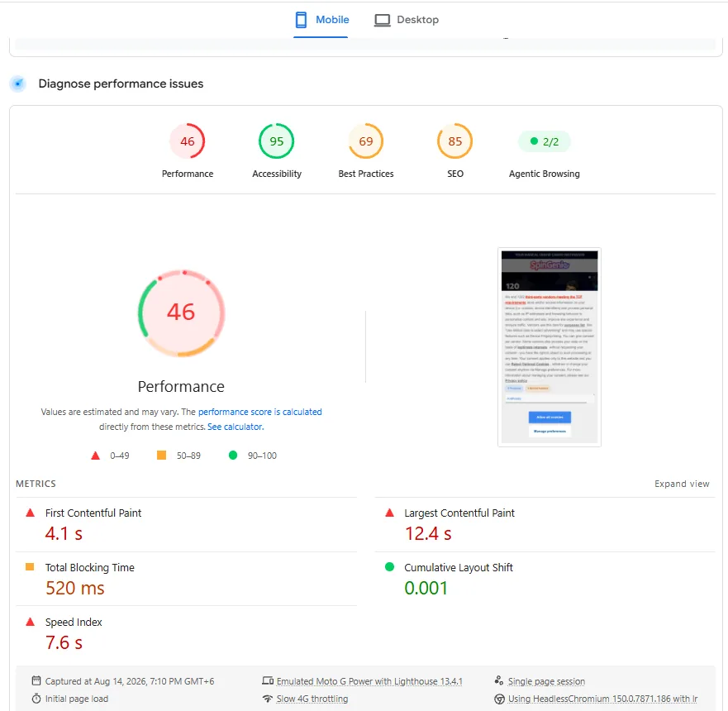The height and width of the screenshot is (711, 728).
Task: Click the Best Practices label
Action: 366,174
